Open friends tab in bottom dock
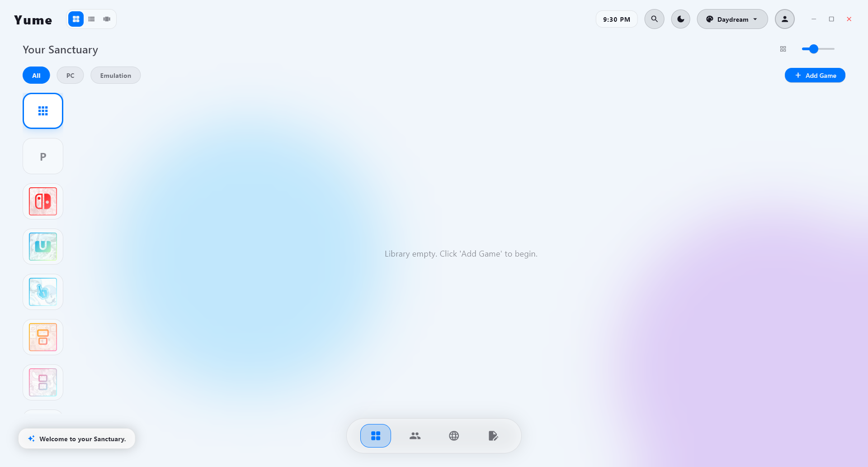The width and height of the screenshot is (868, 467). [x=415, y=436]
